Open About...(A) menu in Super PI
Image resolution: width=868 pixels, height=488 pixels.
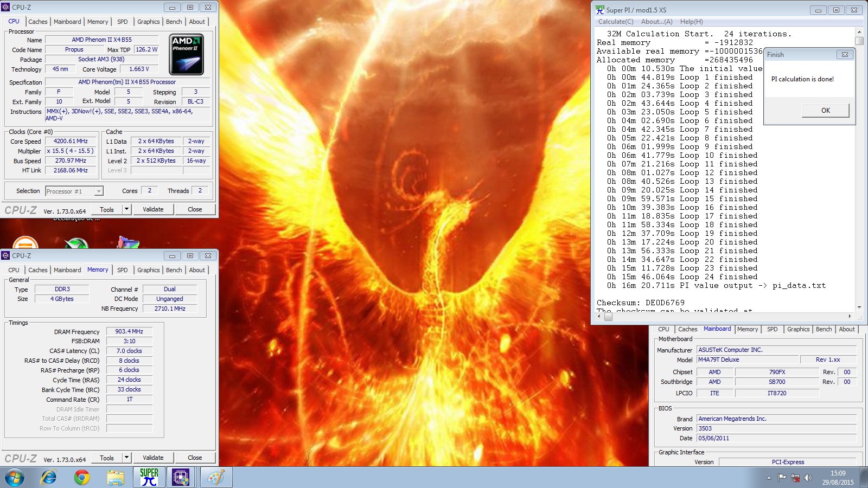pos(656,22)
